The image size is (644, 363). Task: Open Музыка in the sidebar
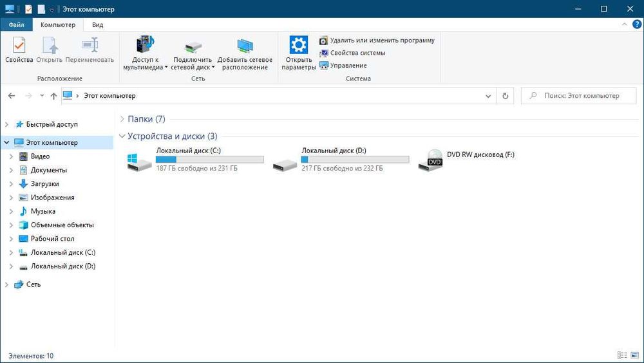[x=43, y=212]
